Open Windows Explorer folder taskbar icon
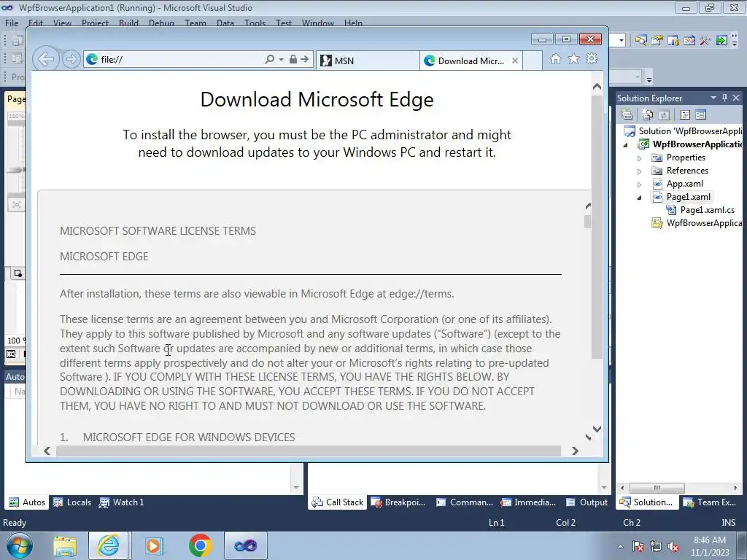 coord(65,545)
